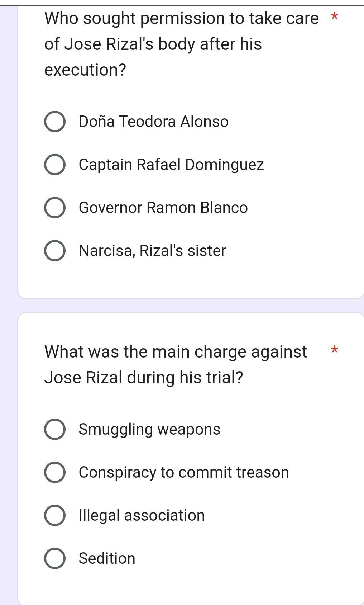Select the Doña Teodora Alonso radio circle

pyautogui.click(x=55, y=122)
